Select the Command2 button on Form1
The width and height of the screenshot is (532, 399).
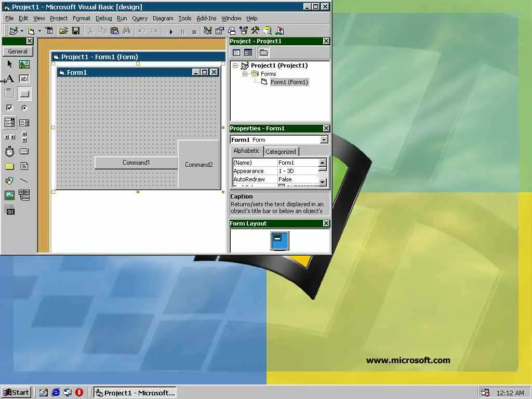199,165
